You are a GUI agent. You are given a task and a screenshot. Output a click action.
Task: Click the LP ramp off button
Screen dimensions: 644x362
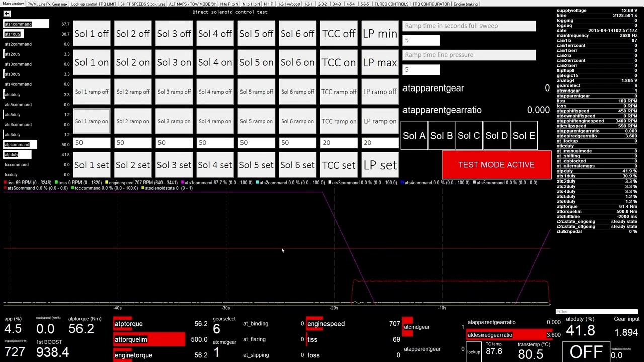pyautogui.click(x=380, y=92)
